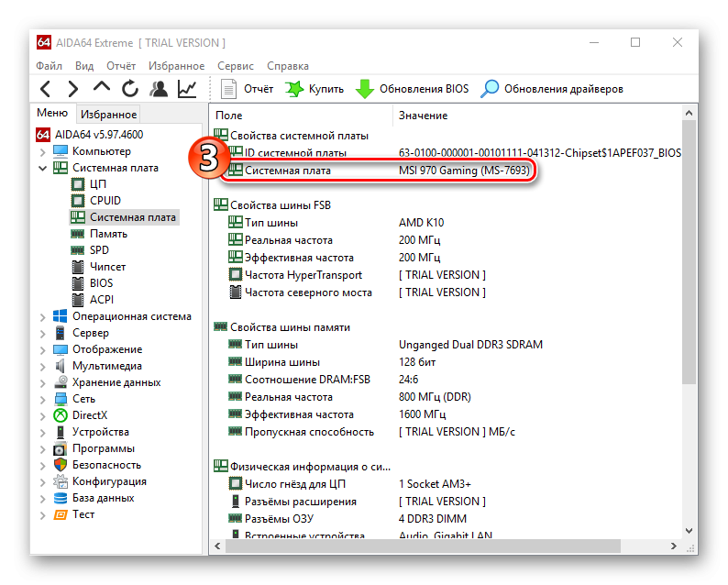Open the Избранное menu in the menu bar
728x585 pixels.
click(176, 66)
